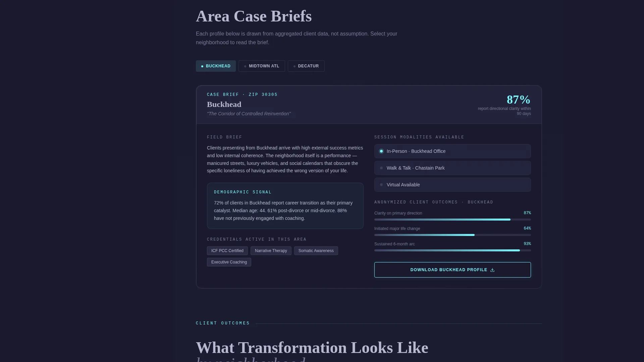644x362 pixels.
Task: Click the Session Modalities Available label
Action: (419, 137)
